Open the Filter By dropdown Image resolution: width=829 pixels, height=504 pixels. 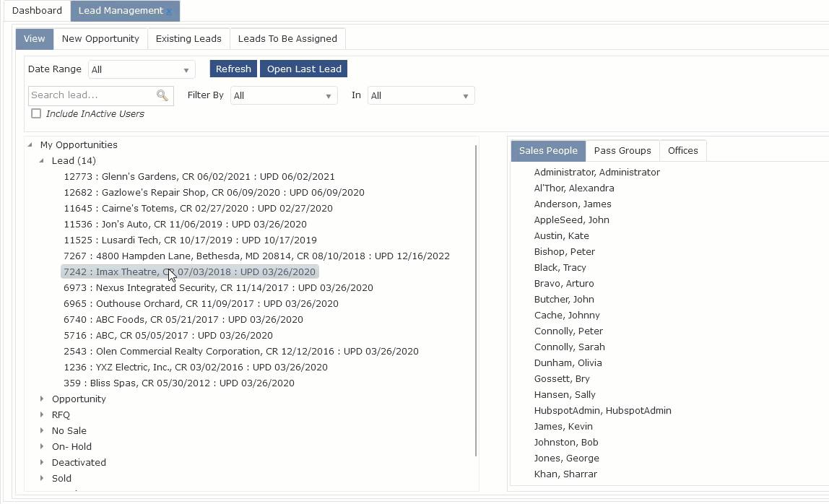pos(284,96)
